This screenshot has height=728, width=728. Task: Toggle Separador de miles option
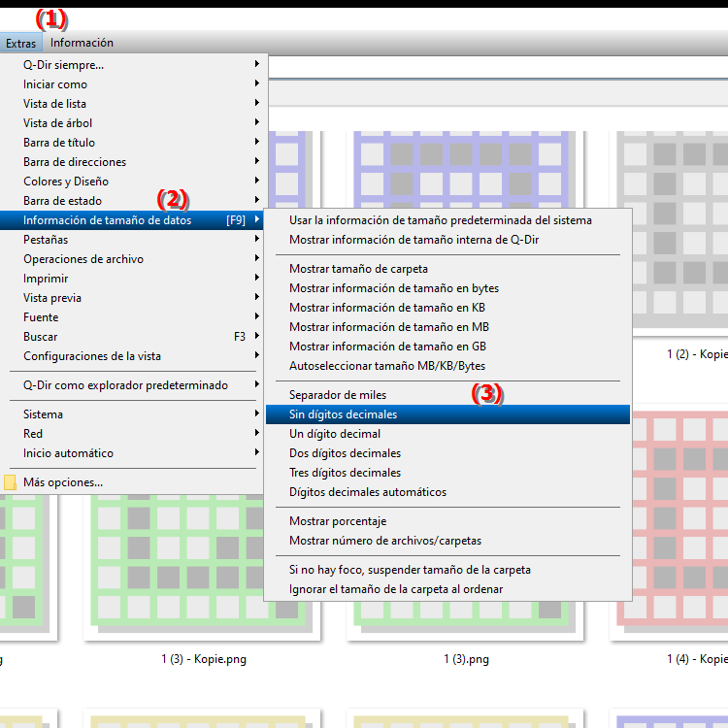click(447, 395)
